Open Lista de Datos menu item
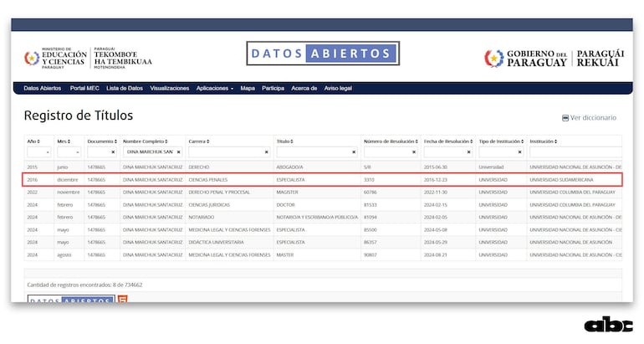Image resolution: width=644 pixels, height=344 pixels. (x=125, y=89)
